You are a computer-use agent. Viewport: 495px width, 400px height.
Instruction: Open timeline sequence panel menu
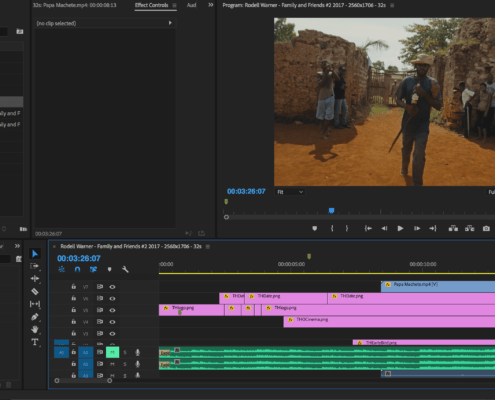click(x=208, y=247)
